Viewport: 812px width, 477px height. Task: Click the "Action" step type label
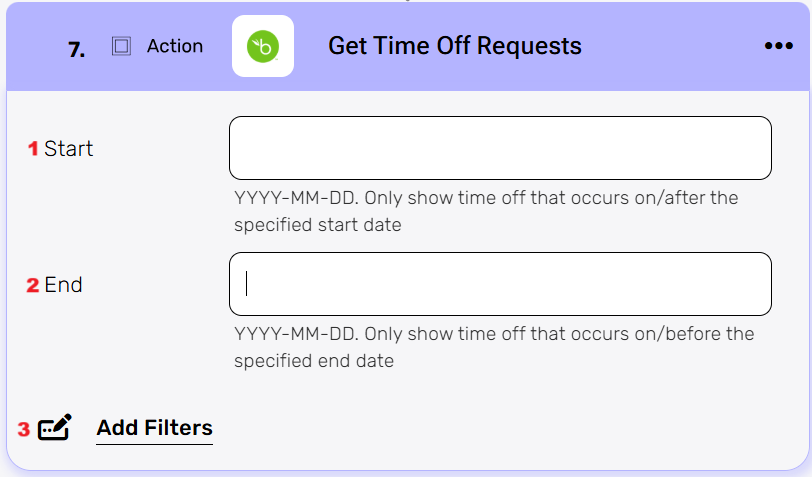tap(175, 46)
